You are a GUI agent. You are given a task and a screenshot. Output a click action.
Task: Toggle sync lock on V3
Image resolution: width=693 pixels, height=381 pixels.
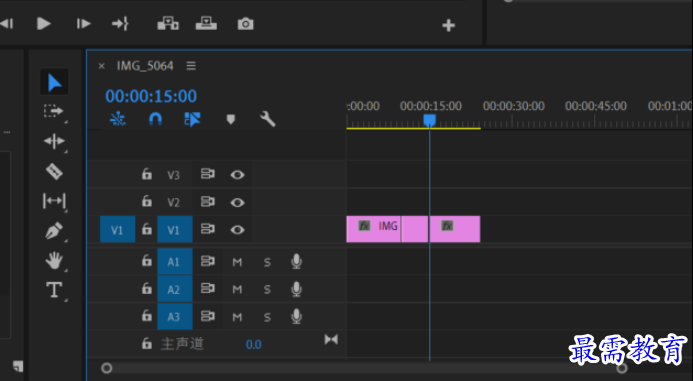208,174
